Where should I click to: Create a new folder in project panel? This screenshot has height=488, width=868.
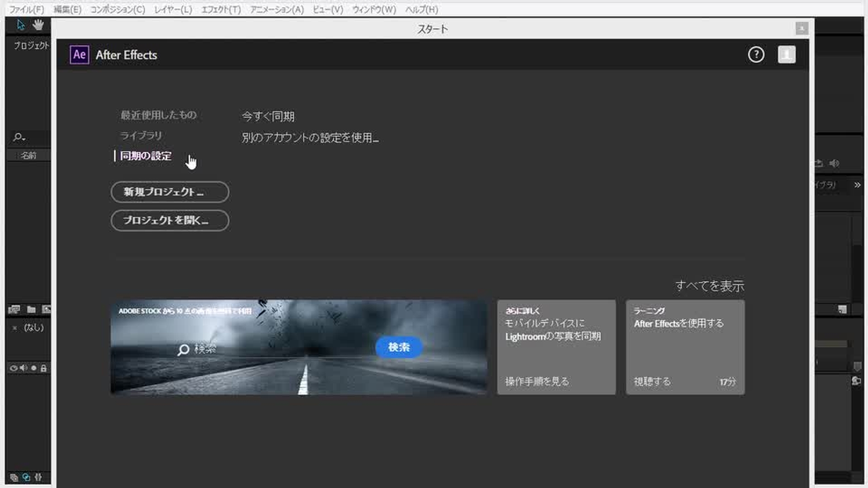coord(31,310)
